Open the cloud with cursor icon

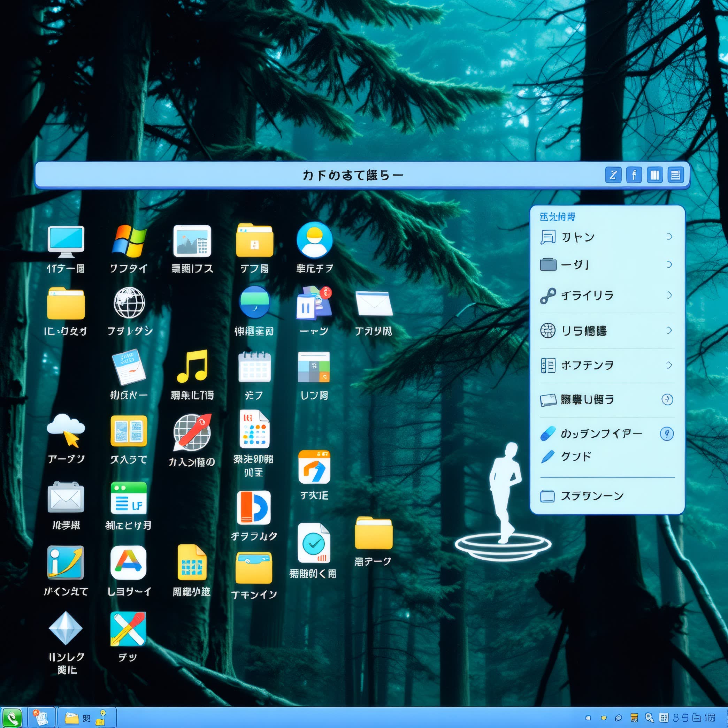[66, 430]
